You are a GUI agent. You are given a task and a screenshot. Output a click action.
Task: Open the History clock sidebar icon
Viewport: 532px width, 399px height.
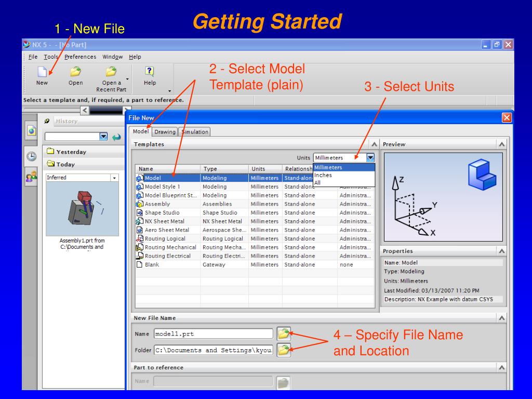coord(31,156)
